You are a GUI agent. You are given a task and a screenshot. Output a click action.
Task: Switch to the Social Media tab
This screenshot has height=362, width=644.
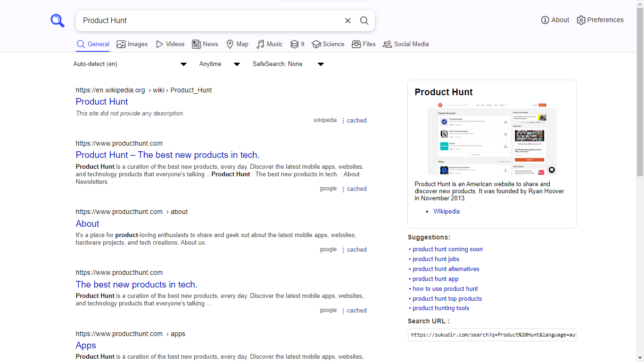(406, 44)
